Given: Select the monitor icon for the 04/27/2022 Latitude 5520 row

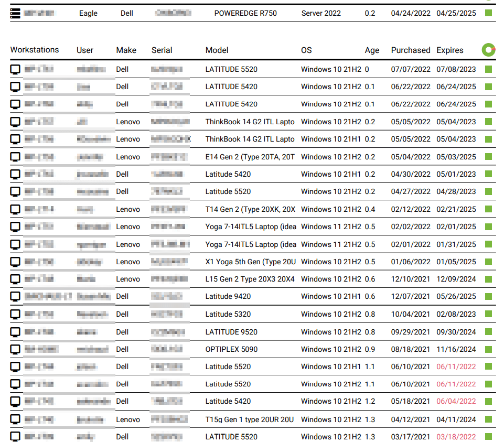Looking at the screenshot, I should (15, 191).
